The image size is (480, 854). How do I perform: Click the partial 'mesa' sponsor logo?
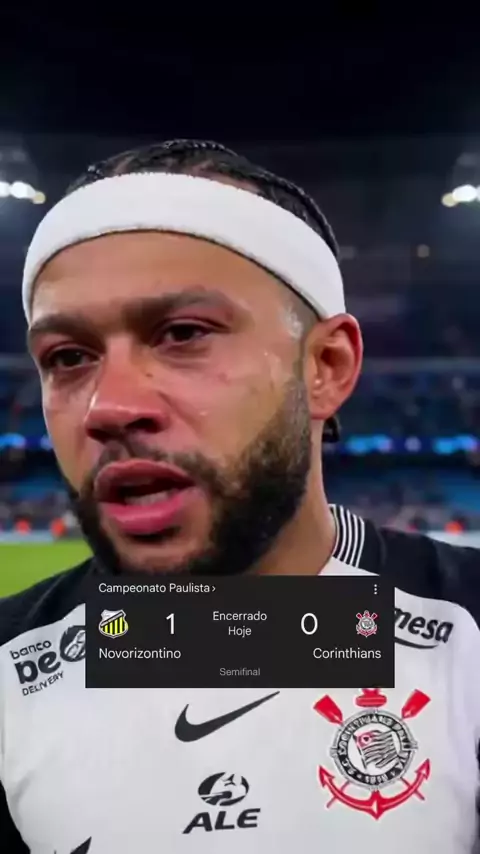click(x=423, y=629)
